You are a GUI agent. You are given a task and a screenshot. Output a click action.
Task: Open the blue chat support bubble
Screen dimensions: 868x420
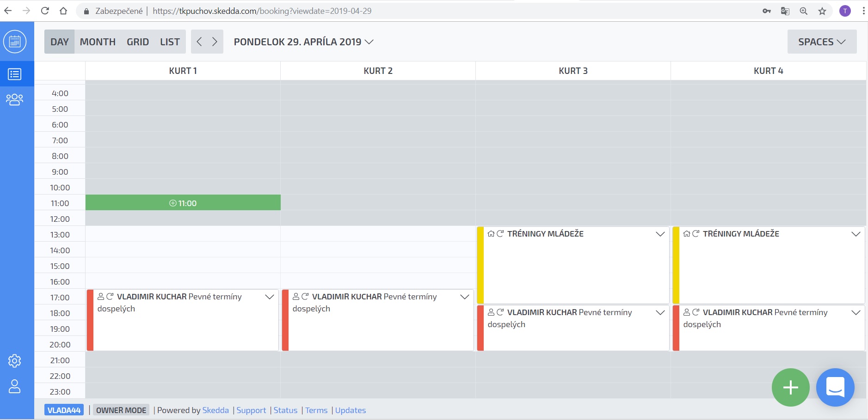(x=835, y=387)
